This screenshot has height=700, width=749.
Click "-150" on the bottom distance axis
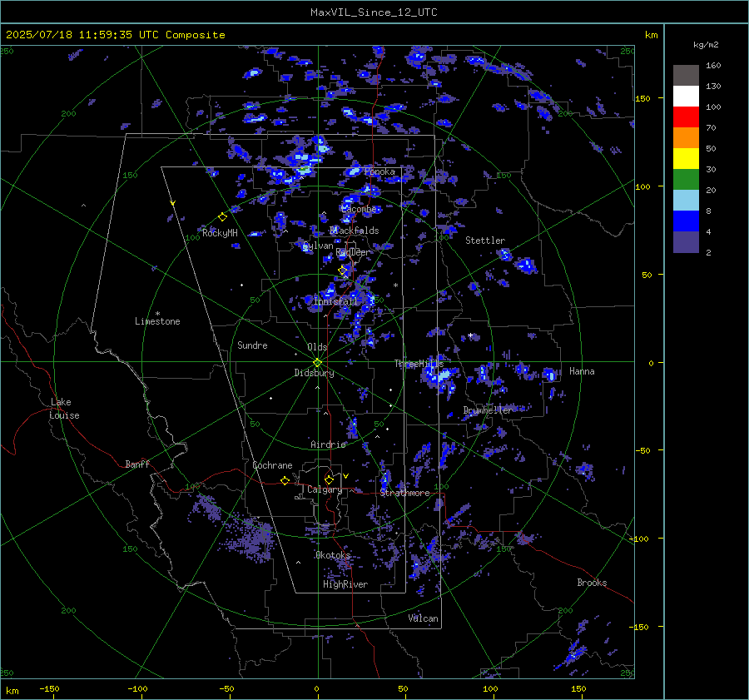pyautogui.click(x=49, y=689)
